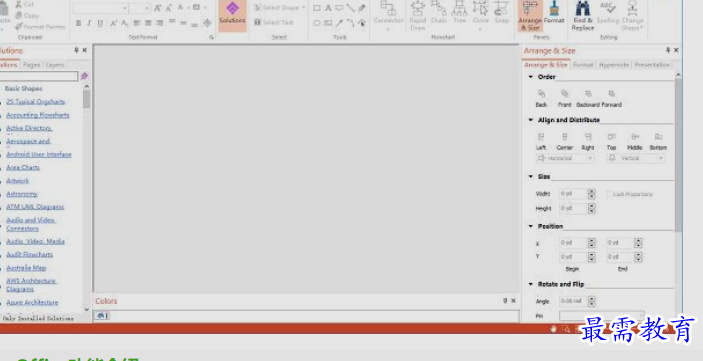Select the rectangle drawing tool

[x=317, y=8]
